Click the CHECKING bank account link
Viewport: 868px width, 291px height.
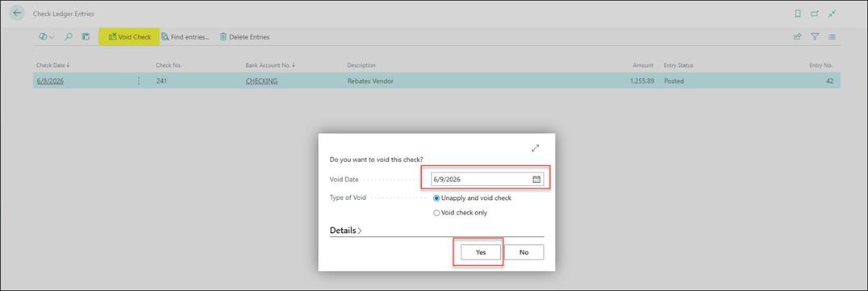pos(261,81)
